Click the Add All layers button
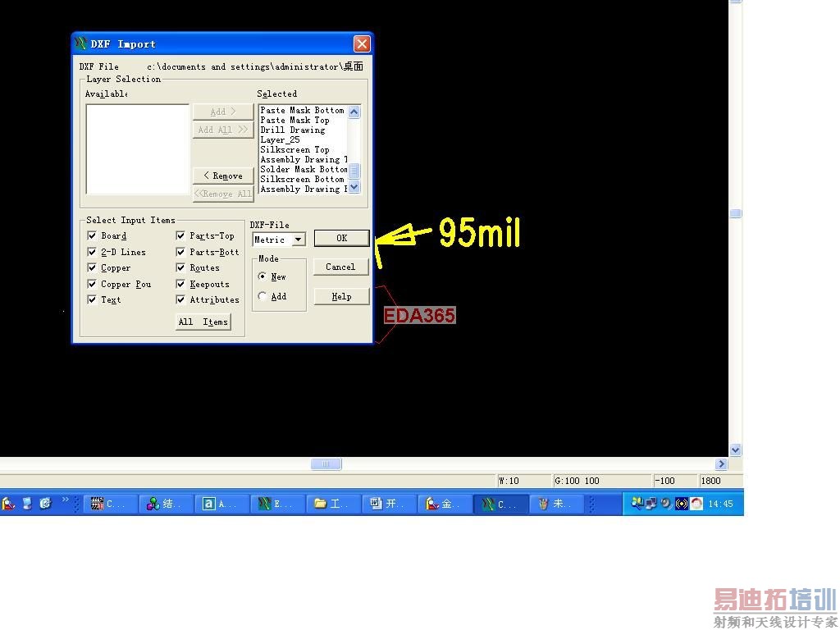Viewport: 840px width, 630px height. point(223,130)
